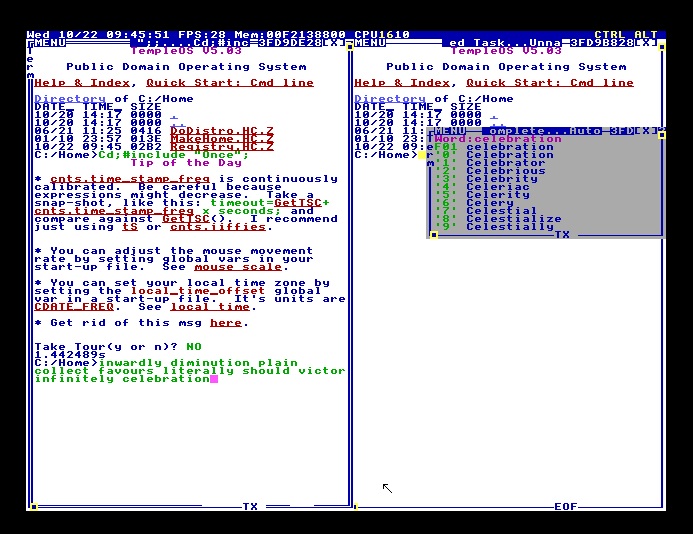Screen dimensions: 693x534
Task: Close the left terminal window with [X]
Action: (x=334, y=42)
